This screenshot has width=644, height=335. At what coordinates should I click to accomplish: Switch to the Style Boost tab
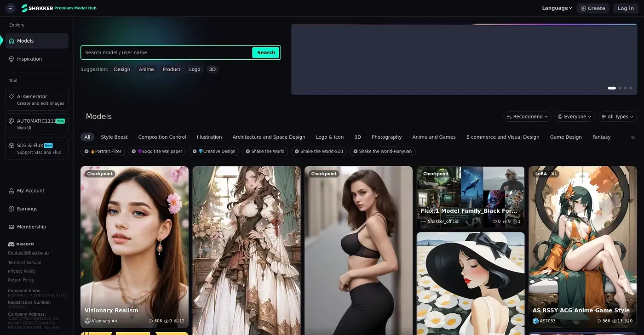114,137
